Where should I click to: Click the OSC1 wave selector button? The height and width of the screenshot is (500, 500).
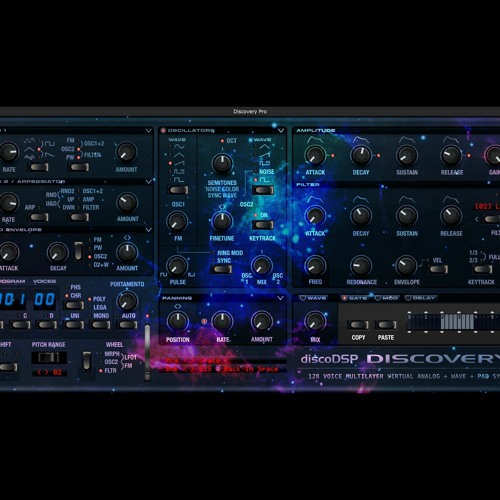[x=178, y=190]
